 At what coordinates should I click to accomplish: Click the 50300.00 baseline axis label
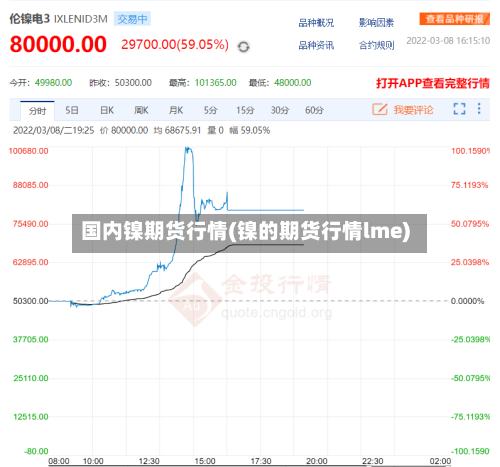pyautogui.click(x=31, y=301)
